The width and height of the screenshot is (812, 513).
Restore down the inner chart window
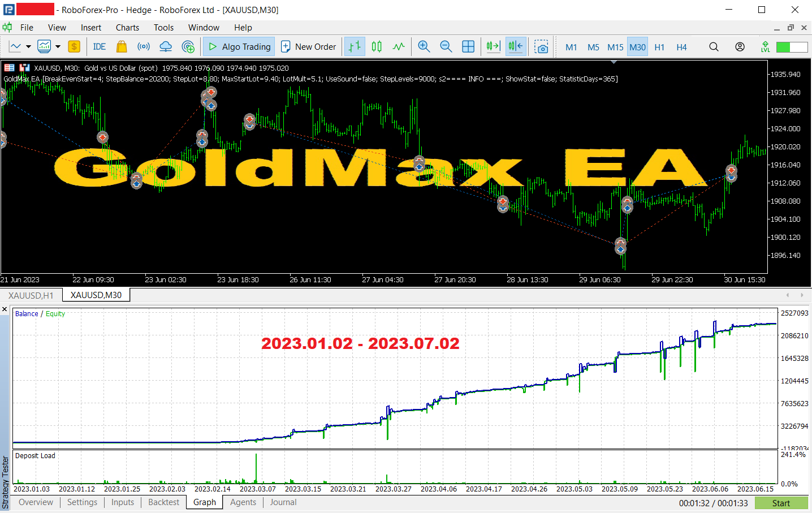point(791,28)
